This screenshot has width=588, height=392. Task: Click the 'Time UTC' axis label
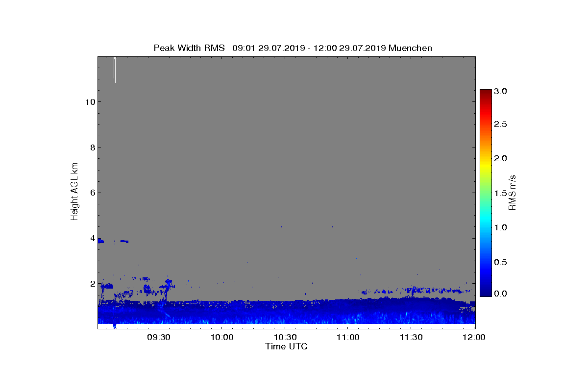(x=286, y=346)
